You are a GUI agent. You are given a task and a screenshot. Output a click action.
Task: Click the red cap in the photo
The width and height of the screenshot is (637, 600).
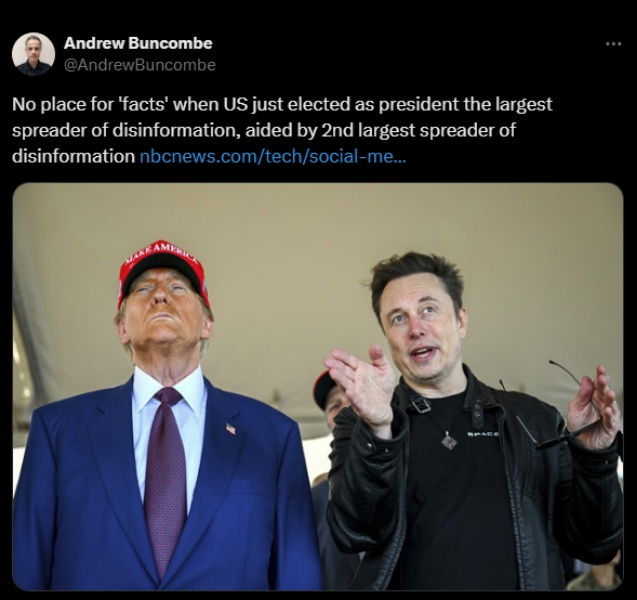[x=164, y=269]
